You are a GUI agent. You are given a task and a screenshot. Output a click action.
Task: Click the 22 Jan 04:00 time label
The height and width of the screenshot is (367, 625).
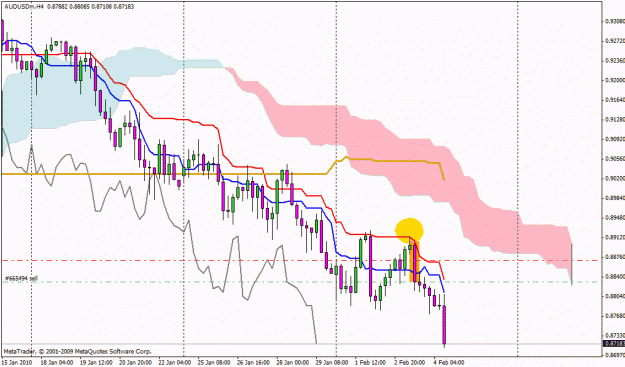pyautogui.click(x=174, y=362)
